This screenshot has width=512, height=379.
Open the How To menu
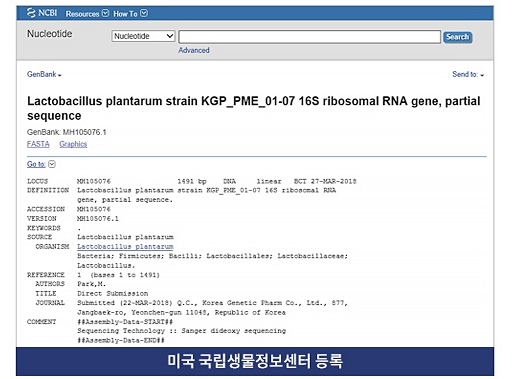pos(130,14)
